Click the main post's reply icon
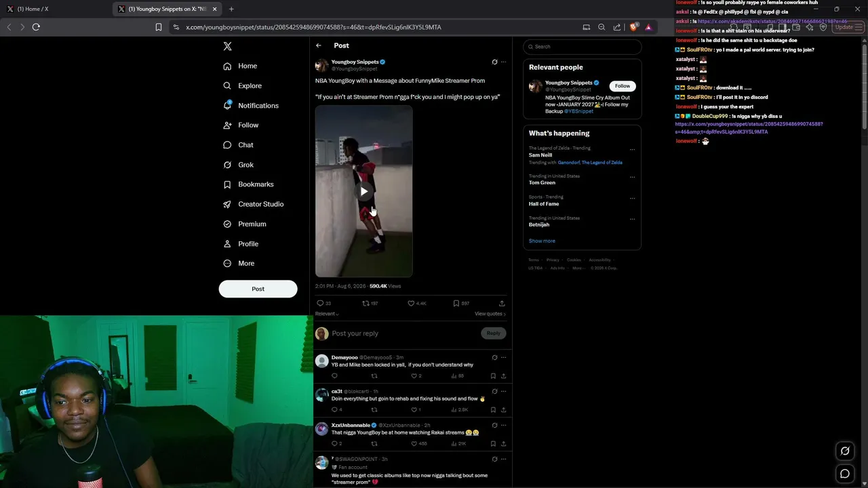The height and width of the screenshot is (488, 868). (320, 303)
